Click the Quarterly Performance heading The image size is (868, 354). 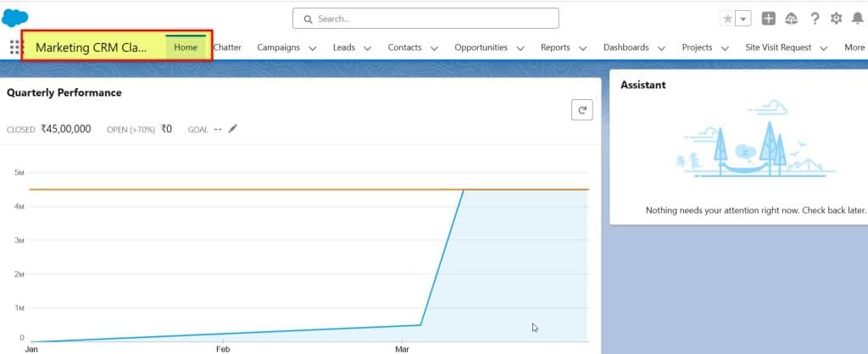tap(64, 92)
